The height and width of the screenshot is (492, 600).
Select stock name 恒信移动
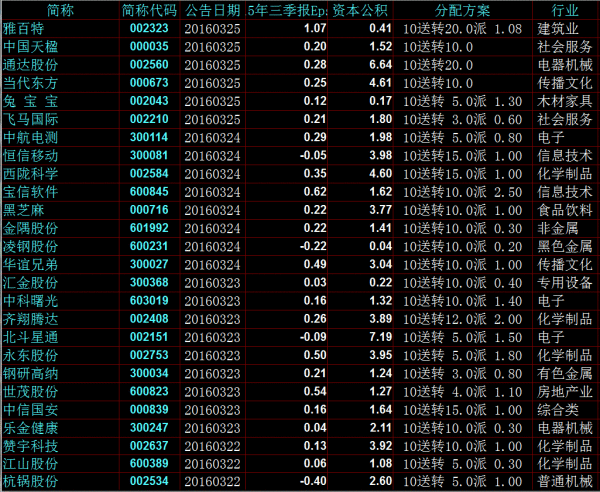pyautogui.click(x=31, y=156)
